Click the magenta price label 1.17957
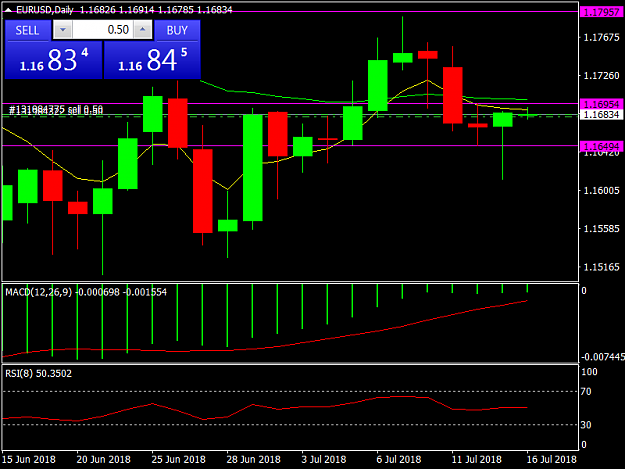Viewport: 625px width, 469px height. pos(601,12)
